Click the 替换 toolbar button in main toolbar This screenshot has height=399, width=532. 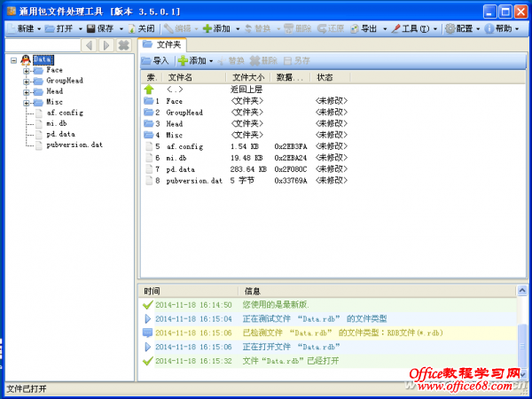[258, 29]
